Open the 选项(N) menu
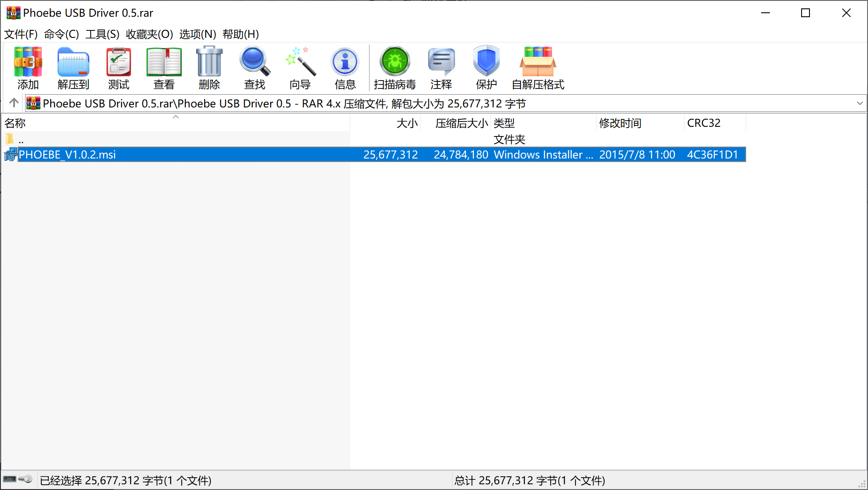Image resolution: width=868 pixels, height=490 pixels. coord(198,34)
